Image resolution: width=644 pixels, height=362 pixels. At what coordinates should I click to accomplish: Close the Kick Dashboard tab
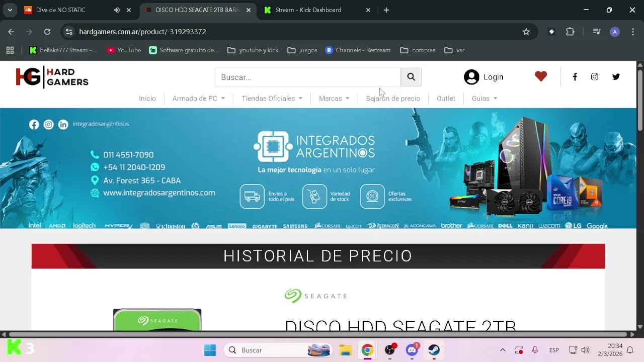pos(368,10)
